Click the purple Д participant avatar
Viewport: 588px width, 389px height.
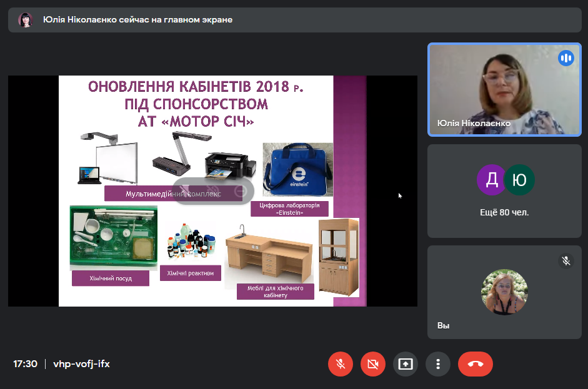tap(492, 180)
